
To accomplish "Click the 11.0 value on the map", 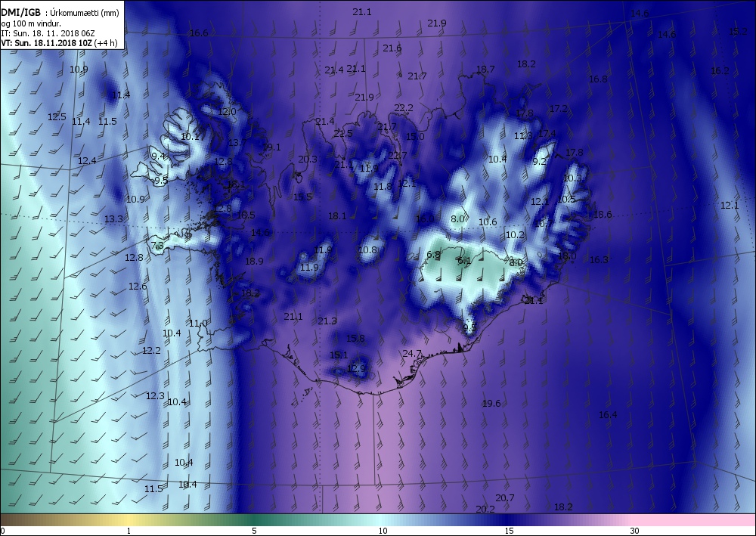I will point(197,324).
